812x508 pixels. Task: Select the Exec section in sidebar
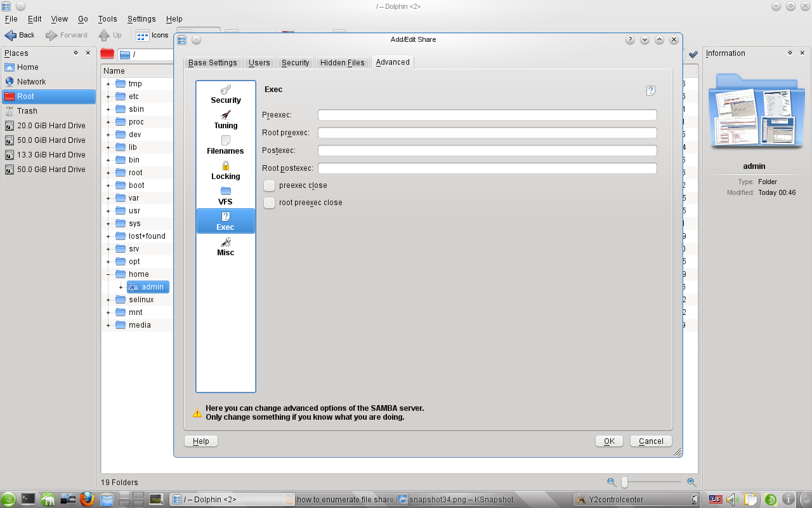pos(226,221)
